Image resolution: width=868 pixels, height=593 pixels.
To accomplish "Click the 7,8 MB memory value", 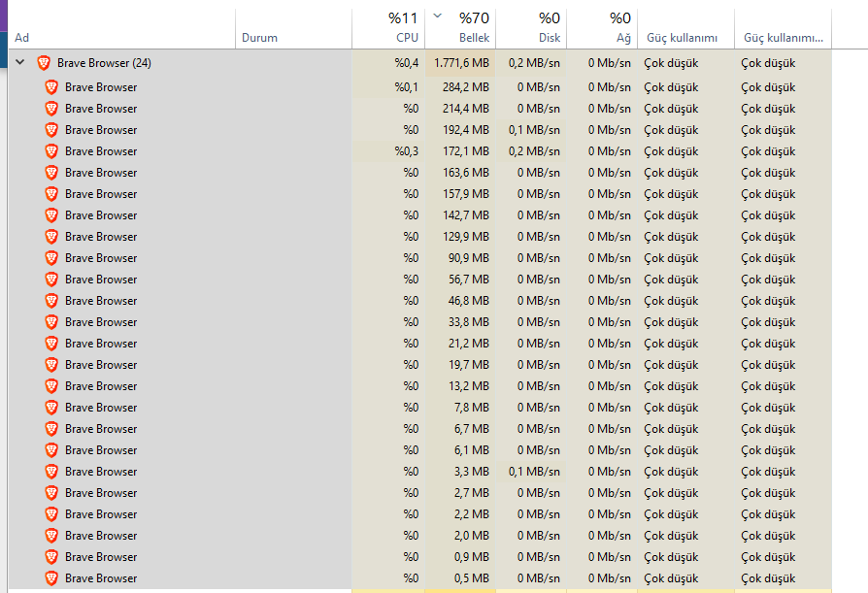I will coord(472,408).
